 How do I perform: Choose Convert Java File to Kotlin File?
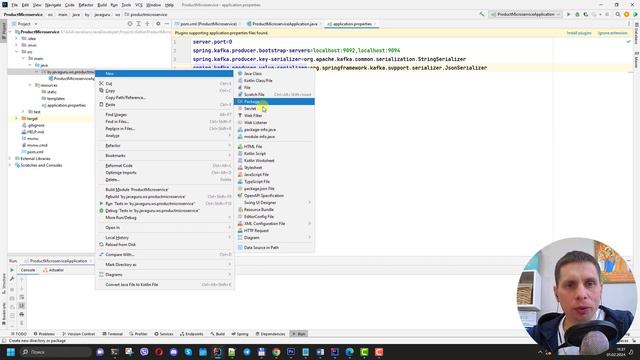164,284
